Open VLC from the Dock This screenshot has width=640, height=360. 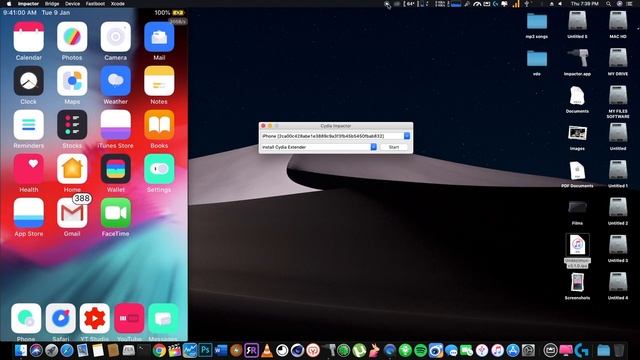(x=267, y=350)
